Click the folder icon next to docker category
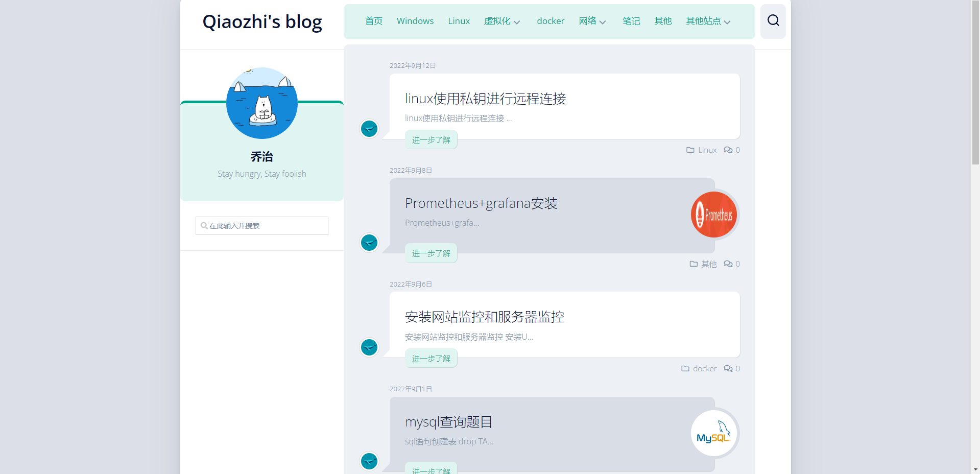980x474 pixels. coord(685,369)
